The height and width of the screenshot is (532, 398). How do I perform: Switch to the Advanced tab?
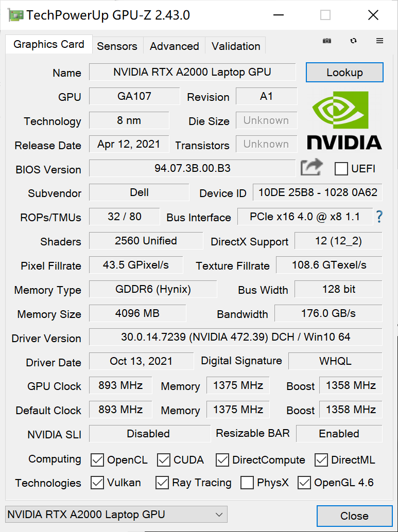(175, 46)
